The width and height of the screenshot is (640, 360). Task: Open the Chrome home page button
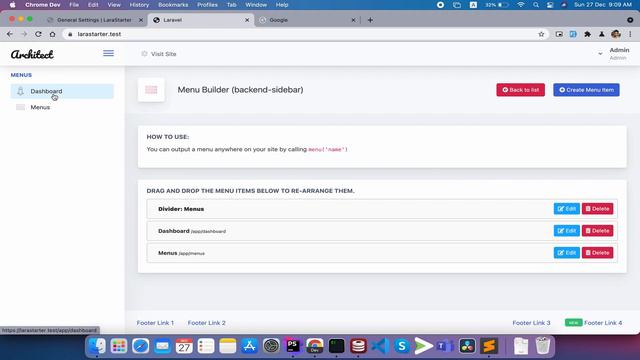click(52, 34)
